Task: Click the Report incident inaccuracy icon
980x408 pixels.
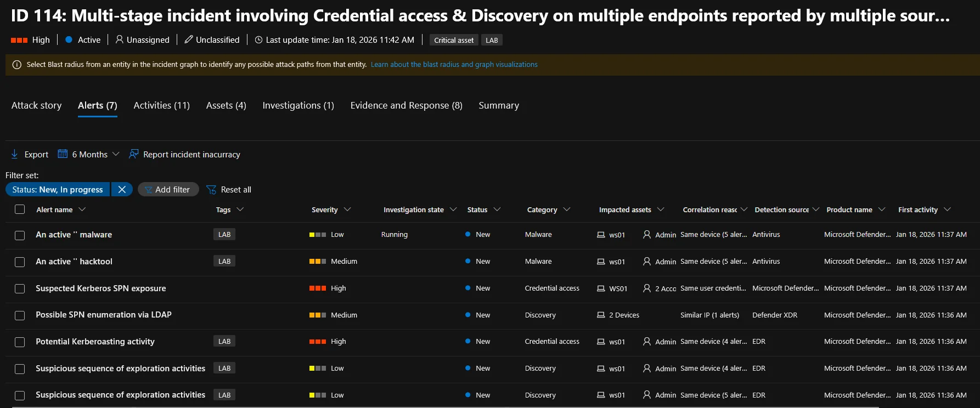Action: coord(134,154)
